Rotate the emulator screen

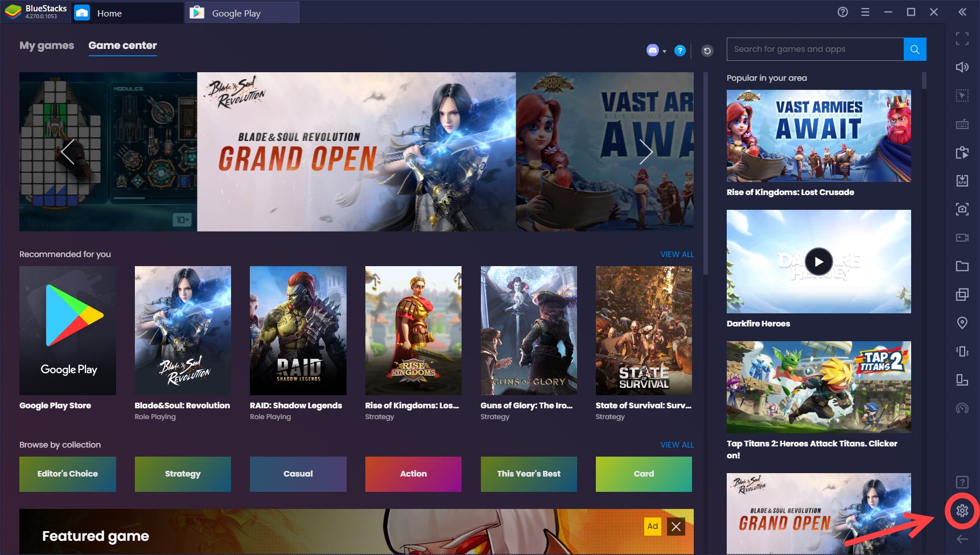click(x=963, y=379)
